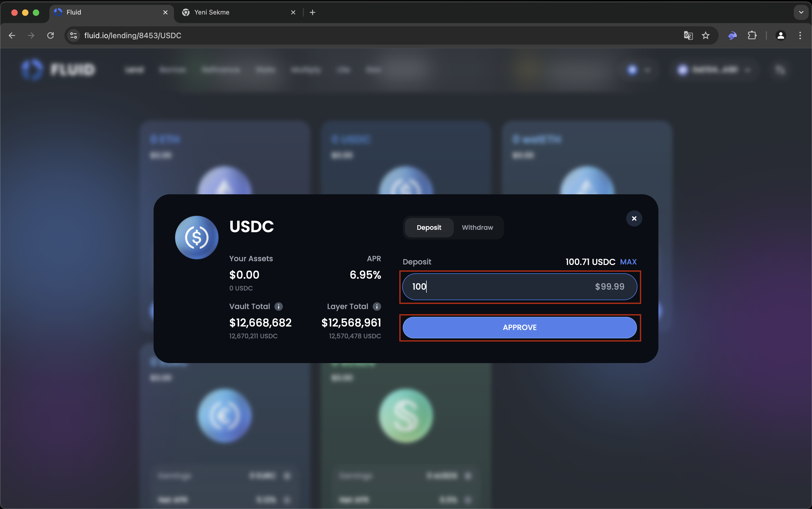Open the Chrome profile avatar

781,35
